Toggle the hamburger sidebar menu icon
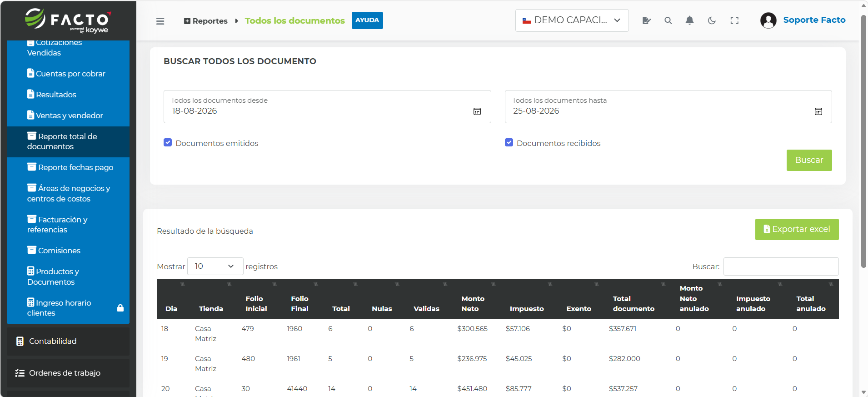Image resolution: width=868 pixels, height=397 pixels. point(160,21)
